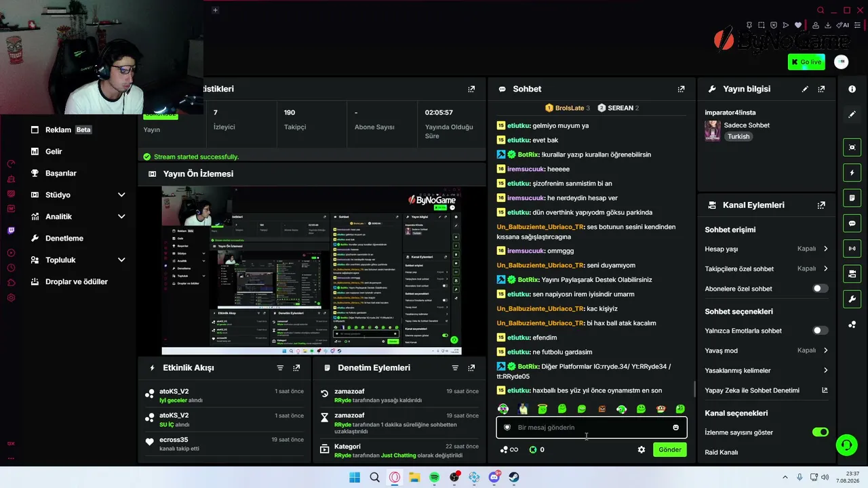Click the wrench icon in right rail
The width and height of the screenshot is (868, 488).
click(852, 299)
